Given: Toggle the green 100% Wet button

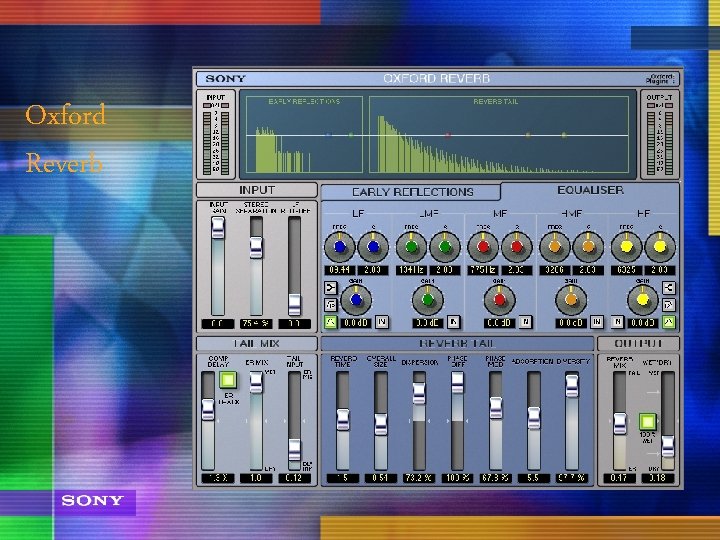Looking at the screenshot, I should tap(647, 421).
